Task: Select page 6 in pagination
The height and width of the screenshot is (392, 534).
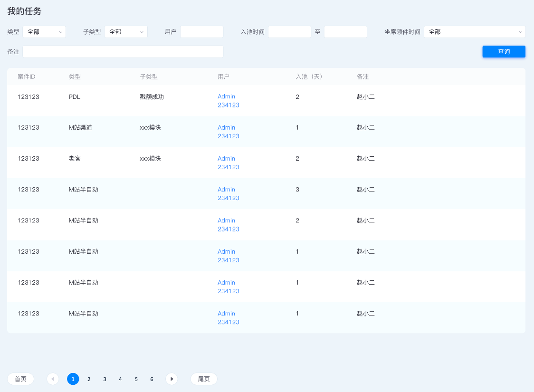Action: coord(152,379)
